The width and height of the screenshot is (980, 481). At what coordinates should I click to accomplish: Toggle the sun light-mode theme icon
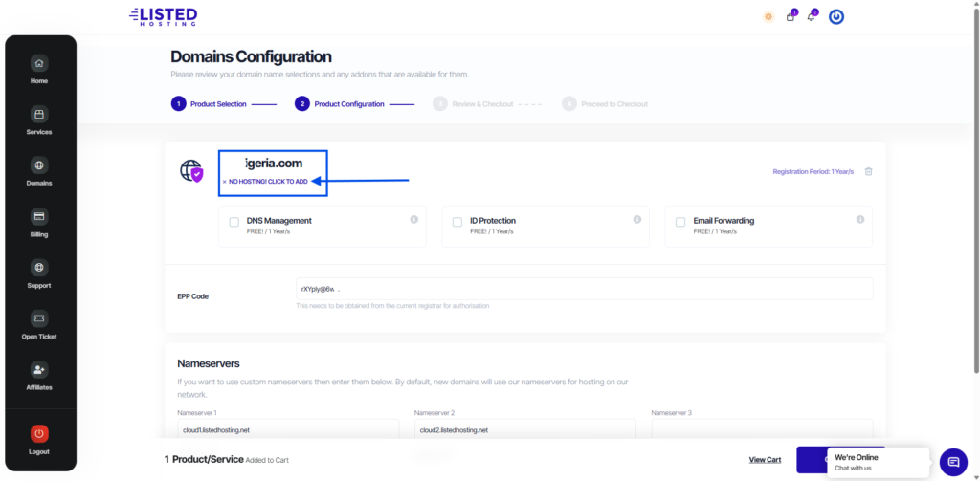(768, 16)
